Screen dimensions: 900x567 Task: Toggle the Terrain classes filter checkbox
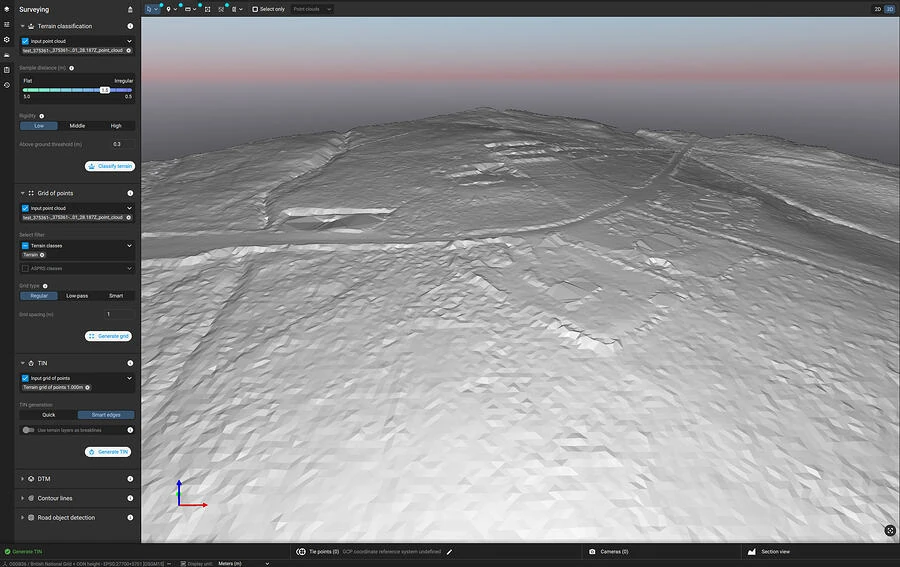click(x=25, y=246)
